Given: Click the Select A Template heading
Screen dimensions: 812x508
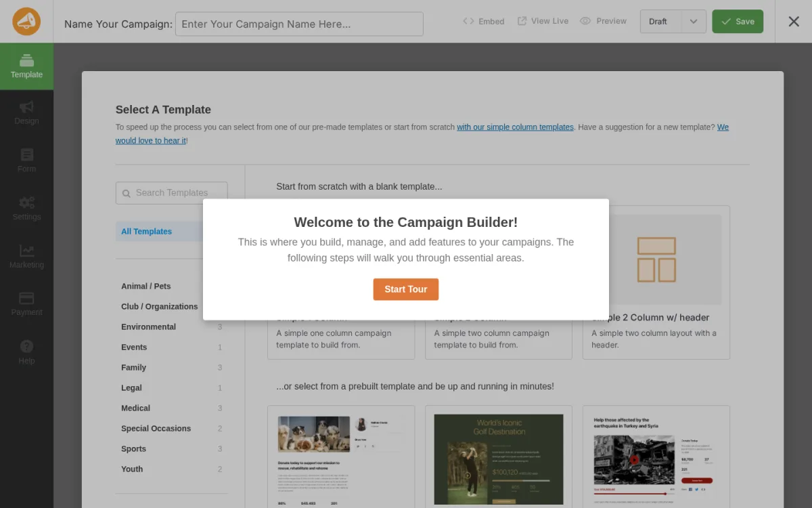Looking at the screenshot, I should pos(163,110).
